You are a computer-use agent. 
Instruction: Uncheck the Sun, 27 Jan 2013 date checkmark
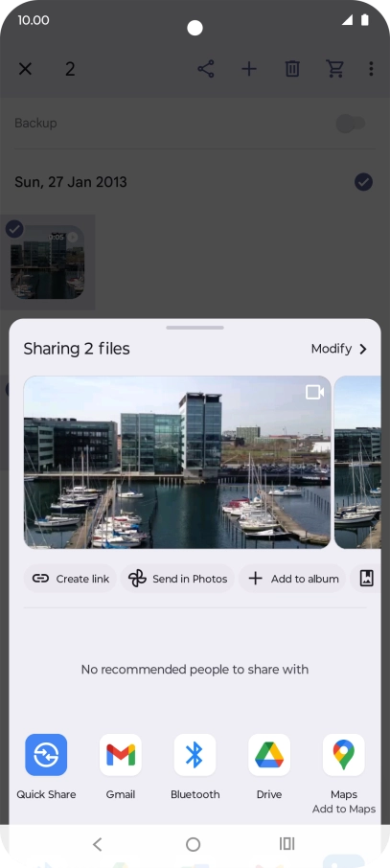(363, 182)
